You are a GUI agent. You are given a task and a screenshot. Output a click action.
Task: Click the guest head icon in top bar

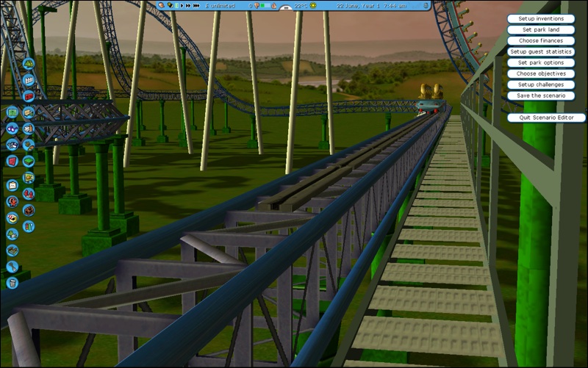point(257,6)
